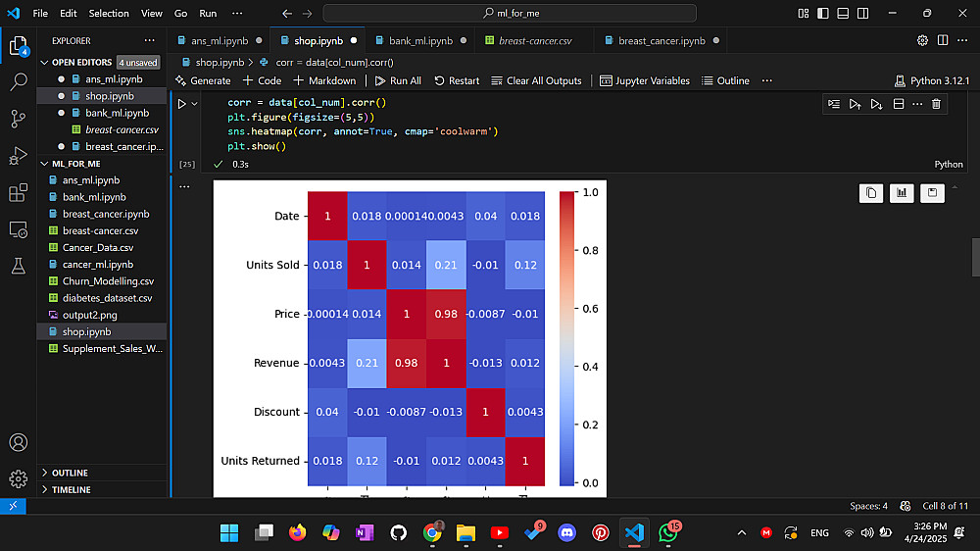Image resolution: width=980 pixels, height=551 pixels.
Task: Show hidden taskbar tray icons
Action: tap(742, 533)
